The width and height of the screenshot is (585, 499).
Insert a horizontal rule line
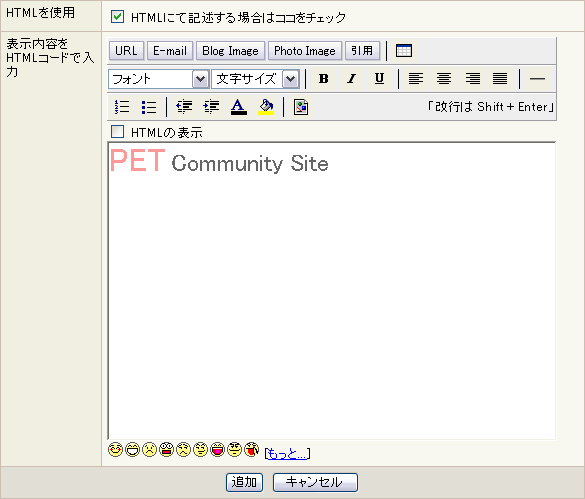point(537,79)
